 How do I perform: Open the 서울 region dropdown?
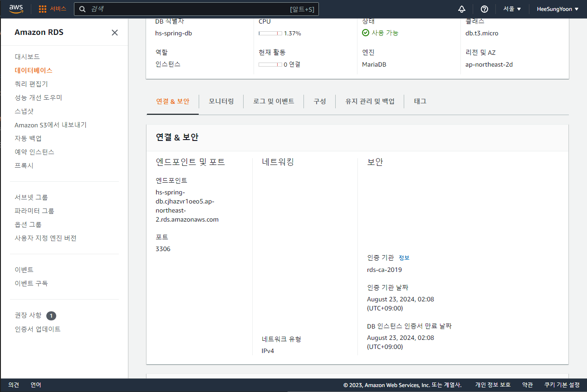(512, 9)
